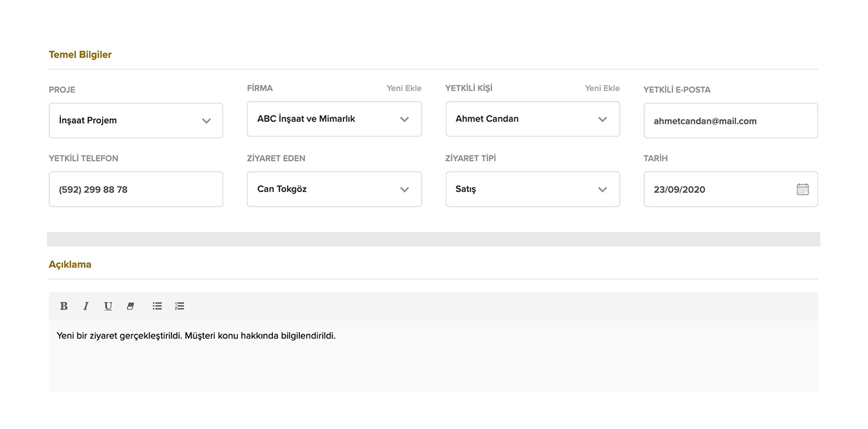The image size is (868, 429).
Task: Click Yeni Ekle next to Firma
Action: click(x=404, y=88)
